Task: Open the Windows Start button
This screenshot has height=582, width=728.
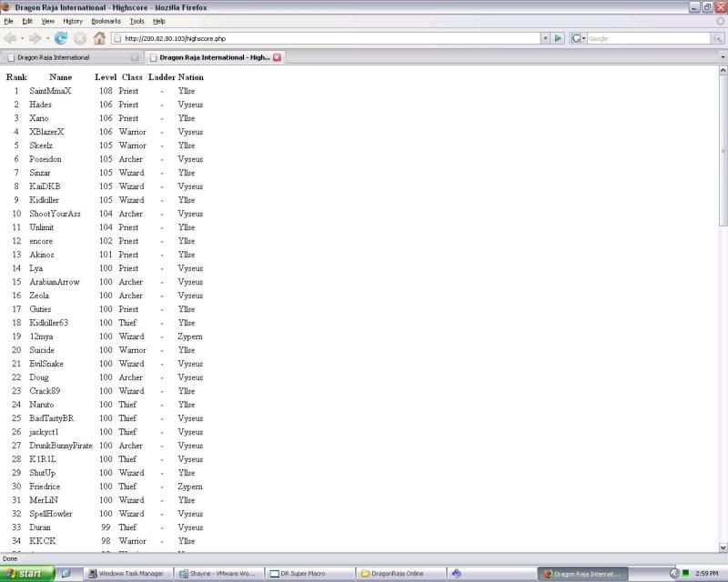Action: pos(27,574)
